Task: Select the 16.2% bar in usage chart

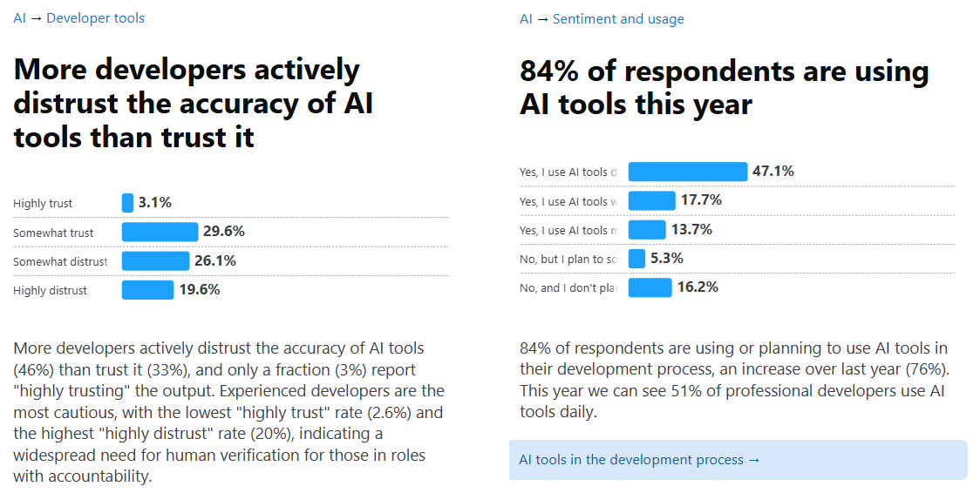Action: tap(650, 287)
